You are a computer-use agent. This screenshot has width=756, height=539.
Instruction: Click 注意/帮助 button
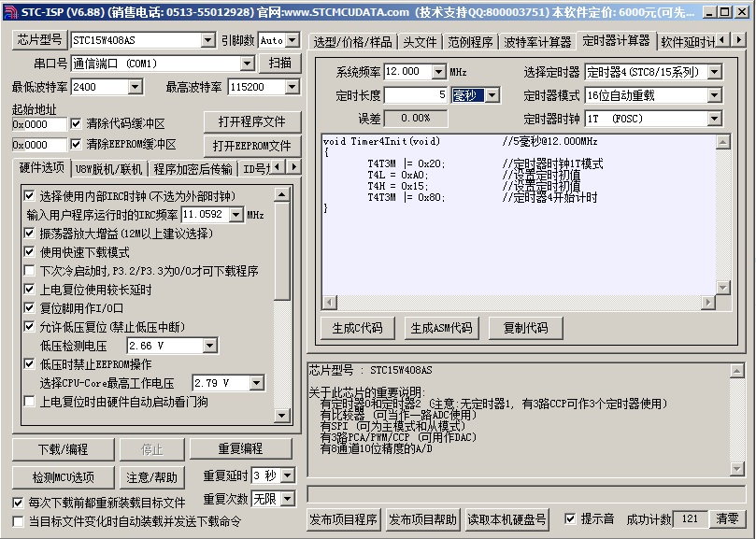[x=152, y=477]
